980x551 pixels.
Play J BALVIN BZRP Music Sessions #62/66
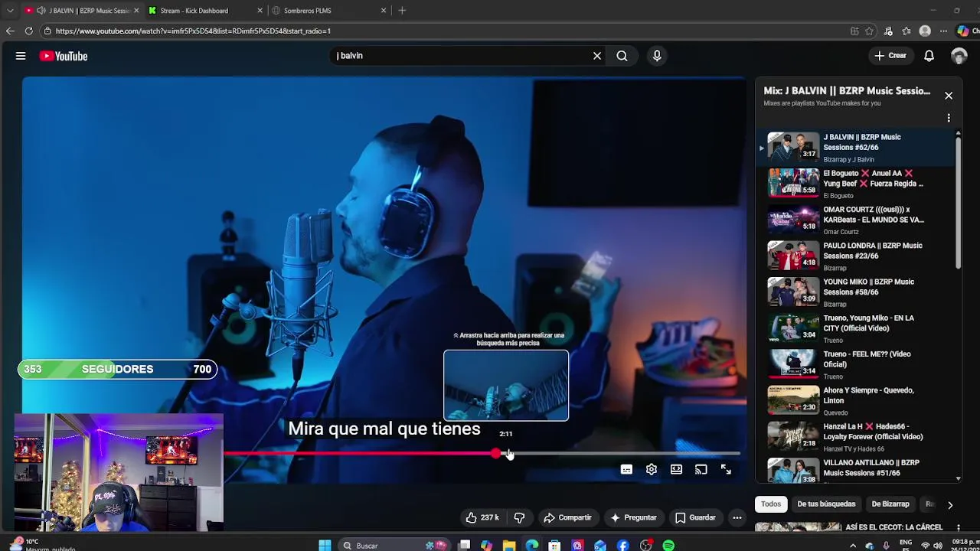tap(856, 147)
